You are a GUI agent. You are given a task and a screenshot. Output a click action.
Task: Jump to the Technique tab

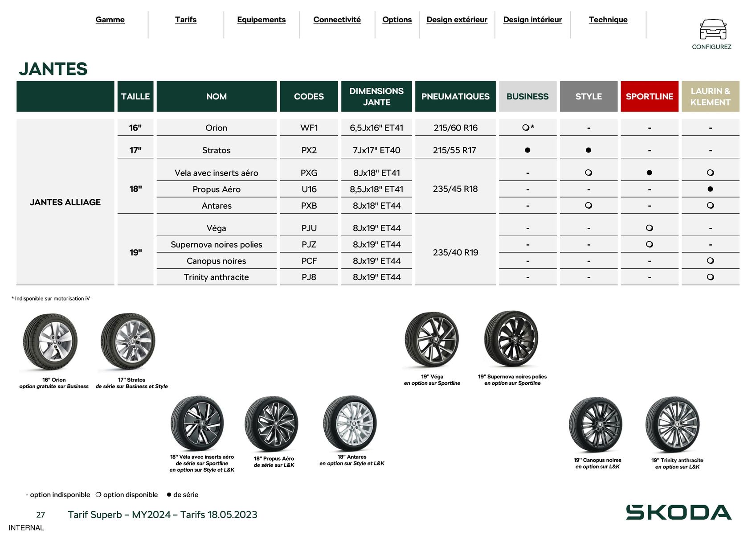tap(608, 20)
